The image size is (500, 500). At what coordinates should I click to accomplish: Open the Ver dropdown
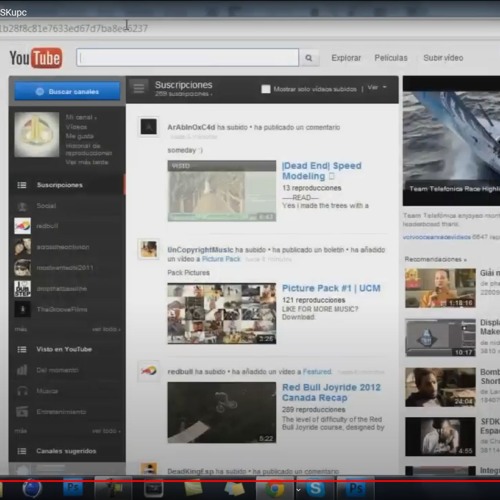[377, 87]
